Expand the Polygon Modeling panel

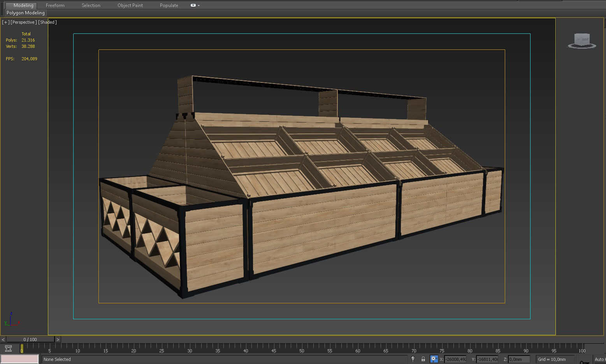point(26,13)
